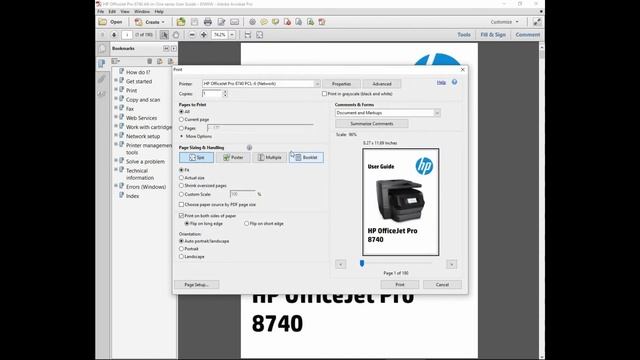
Task: Click the Index bookmark entry
Action: point(132,196)
